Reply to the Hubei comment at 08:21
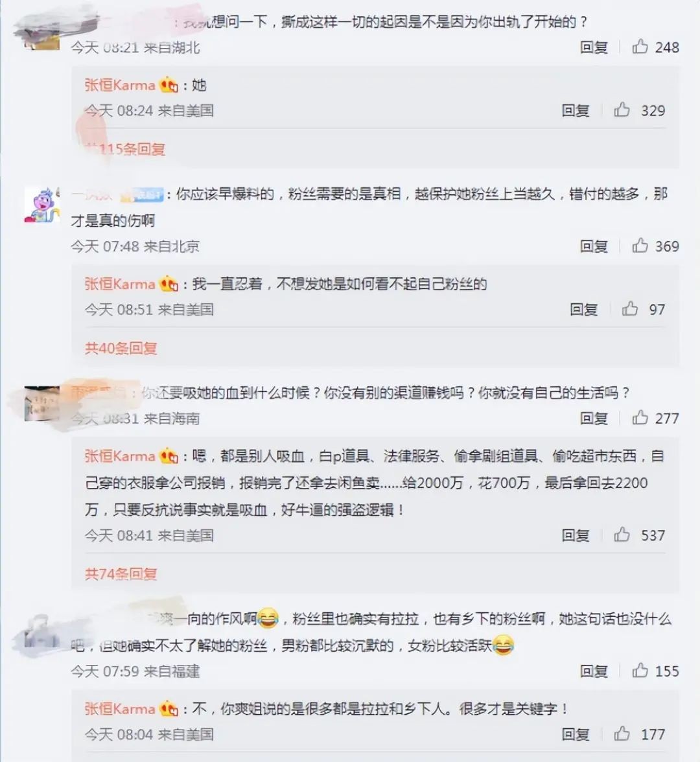Screen dimensions: 700x762 [594, 47]
